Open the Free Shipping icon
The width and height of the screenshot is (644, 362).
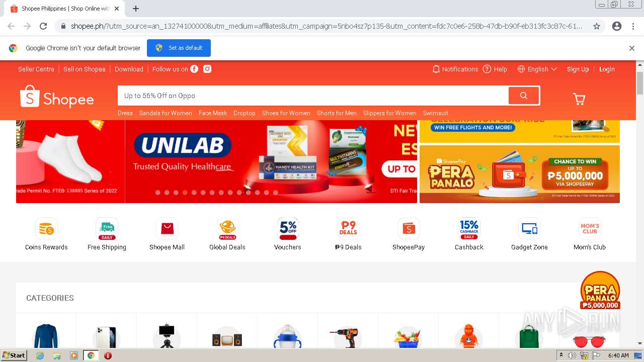click(107, 229)
